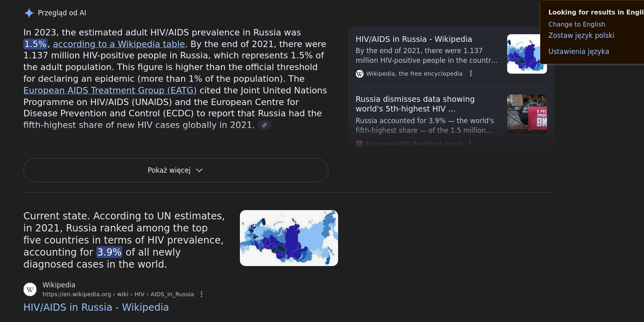Viewport: 644px width, 322px height.
Task: Open 'Ustawienia języka' language settings
Action: [578, 52]
